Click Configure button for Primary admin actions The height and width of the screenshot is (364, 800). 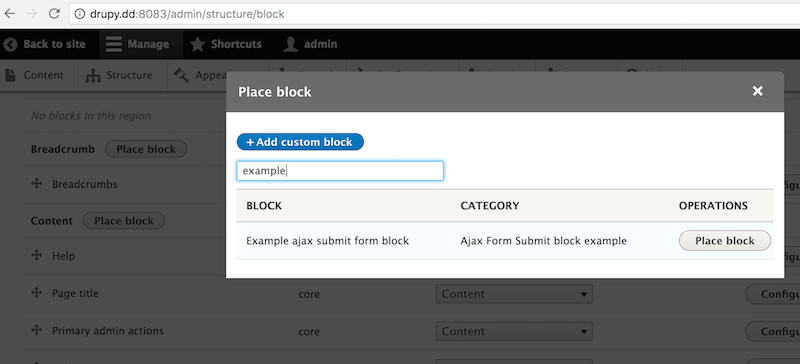click(772, 332)
